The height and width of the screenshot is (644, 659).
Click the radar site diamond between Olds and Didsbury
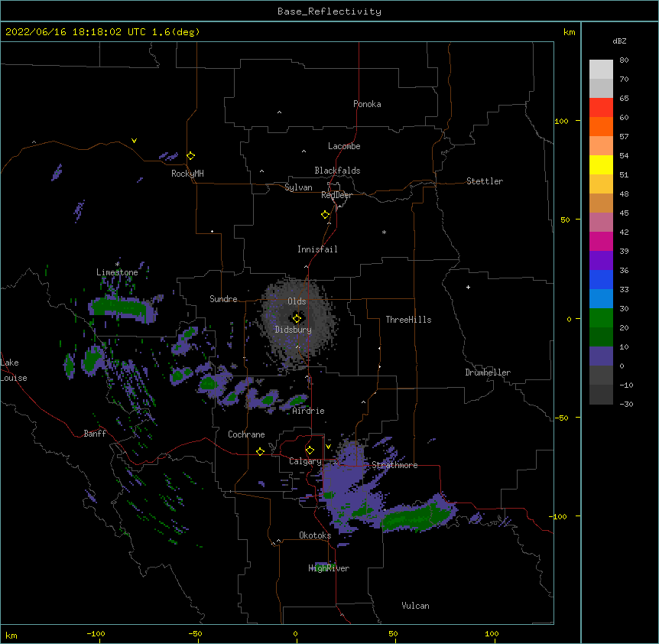(297, 318)
